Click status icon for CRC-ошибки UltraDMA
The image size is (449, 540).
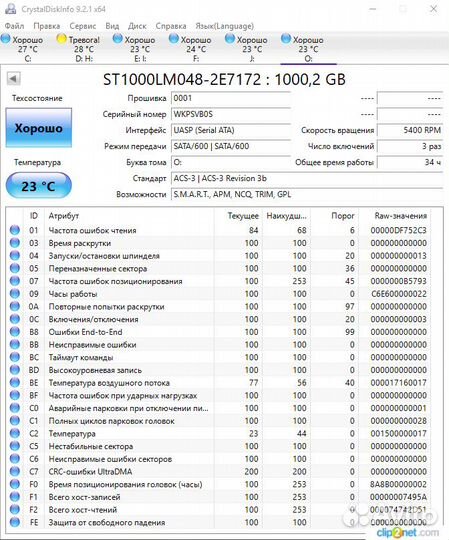(x=14, y=471)
